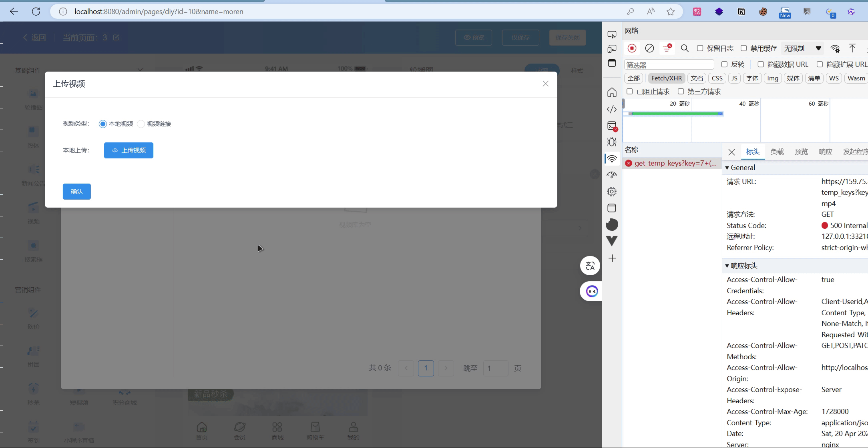868x448 pixels.
Task: Select the 秒杀 marketing component
Action: tap(33, 393)
